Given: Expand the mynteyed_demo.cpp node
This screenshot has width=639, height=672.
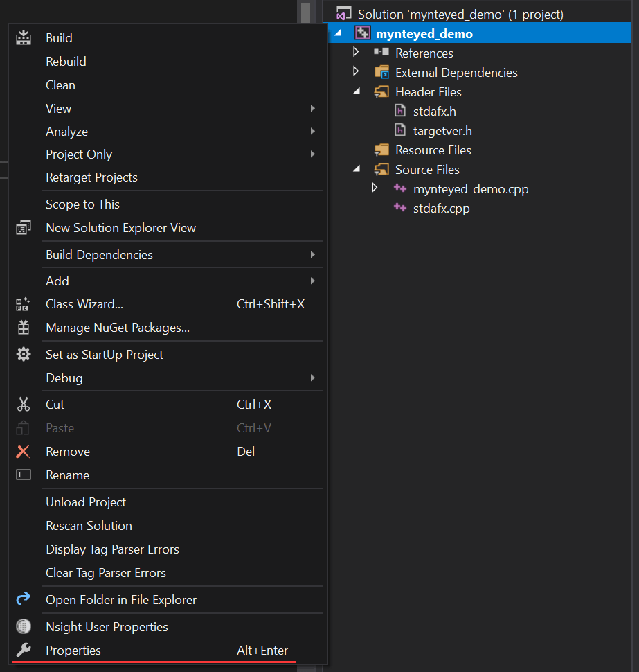Looking at the screenshot, I should [x=375, y=188].
